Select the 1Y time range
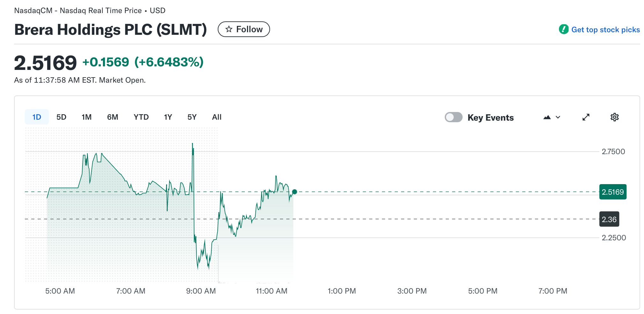Image resolution: width=644 pixels, height=314 pixels. (168, 117)
